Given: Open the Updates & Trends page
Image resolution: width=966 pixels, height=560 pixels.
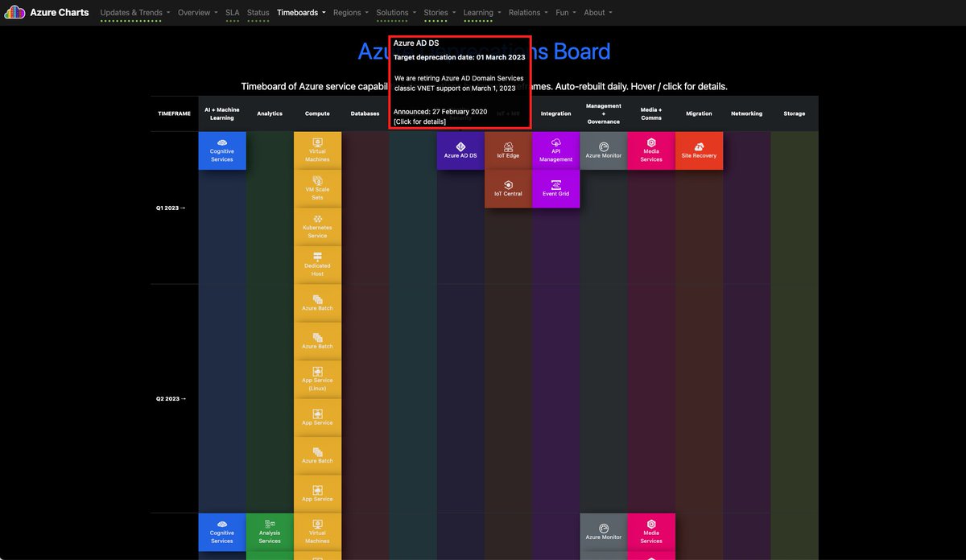Looking at the screenshot, I should pyautogui.click(x=130, y=12).
